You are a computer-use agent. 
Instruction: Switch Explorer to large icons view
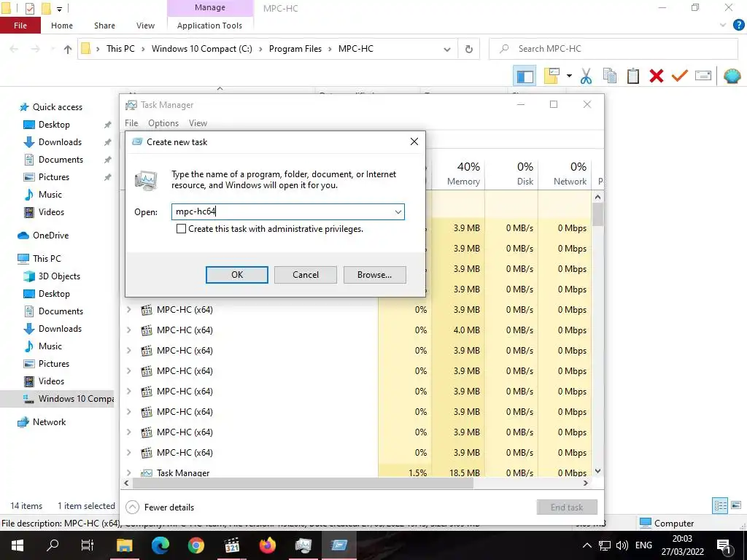click(x=736, y=505)
